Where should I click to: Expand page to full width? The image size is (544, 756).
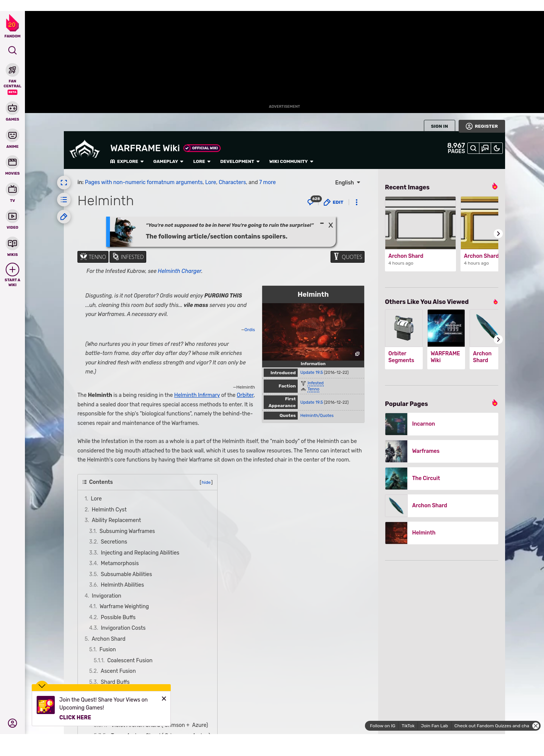64,183
